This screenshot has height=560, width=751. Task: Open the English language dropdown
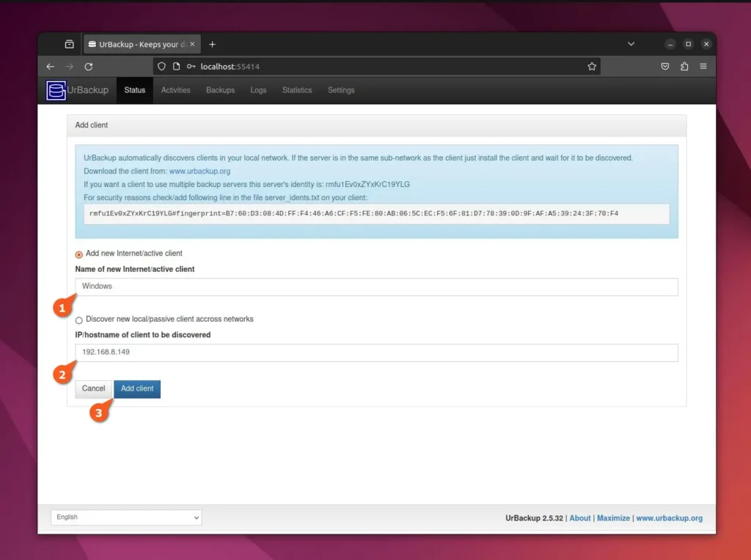126,517
